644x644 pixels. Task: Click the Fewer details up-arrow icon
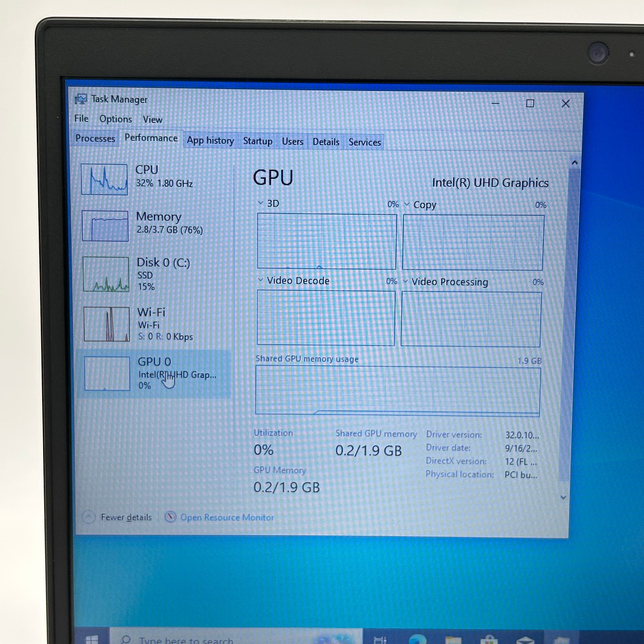coord(88,517)
